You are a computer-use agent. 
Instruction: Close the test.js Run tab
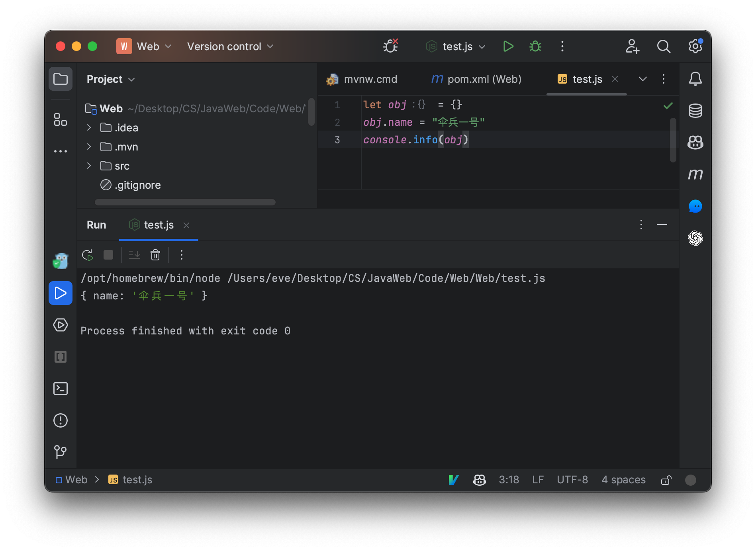click(x=186, y=225)
